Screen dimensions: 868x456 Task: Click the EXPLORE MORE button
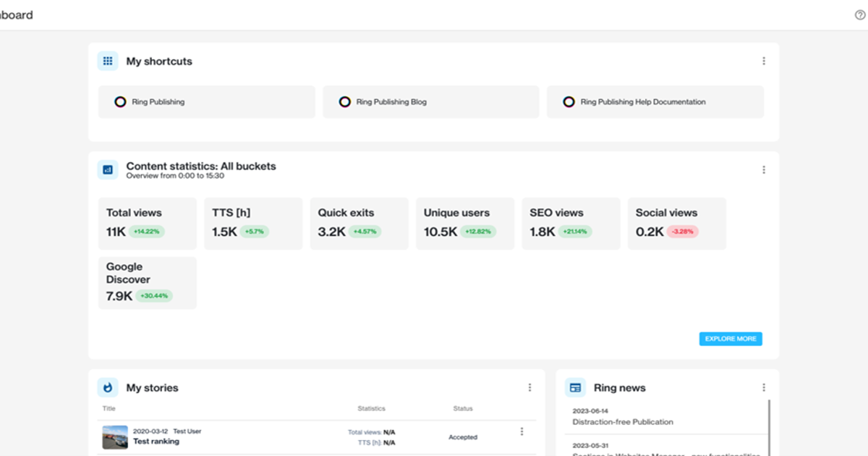[731, 338]
